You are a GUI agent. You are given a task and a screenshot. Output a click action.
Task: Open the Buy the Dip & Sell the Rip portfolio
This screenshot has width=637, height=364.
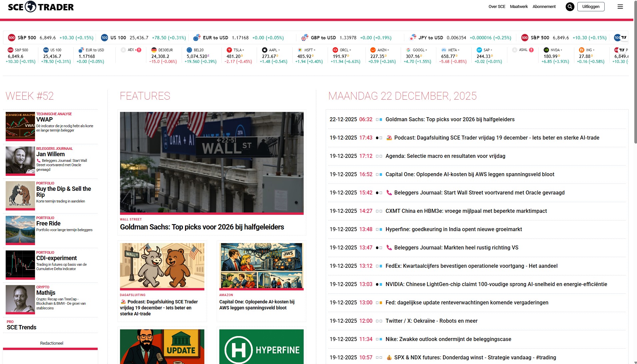64,192
